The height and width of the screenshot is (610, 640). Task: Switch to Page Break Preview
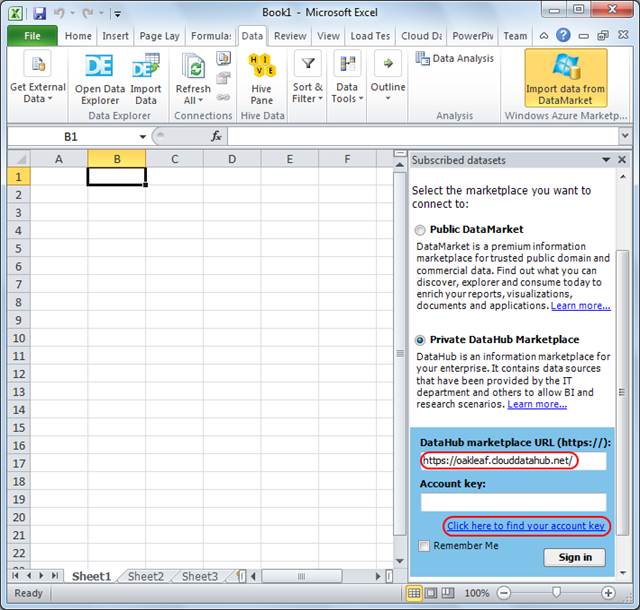[448, 593]
